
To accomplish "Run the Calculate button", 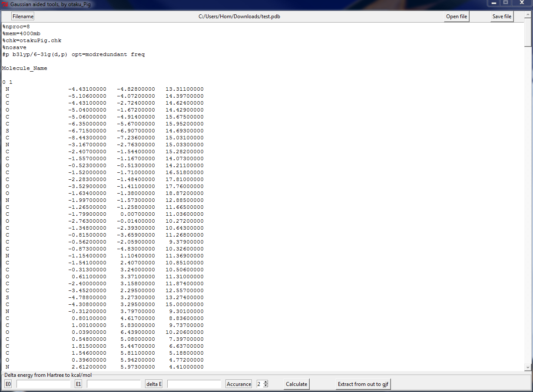I will point(297,384).
